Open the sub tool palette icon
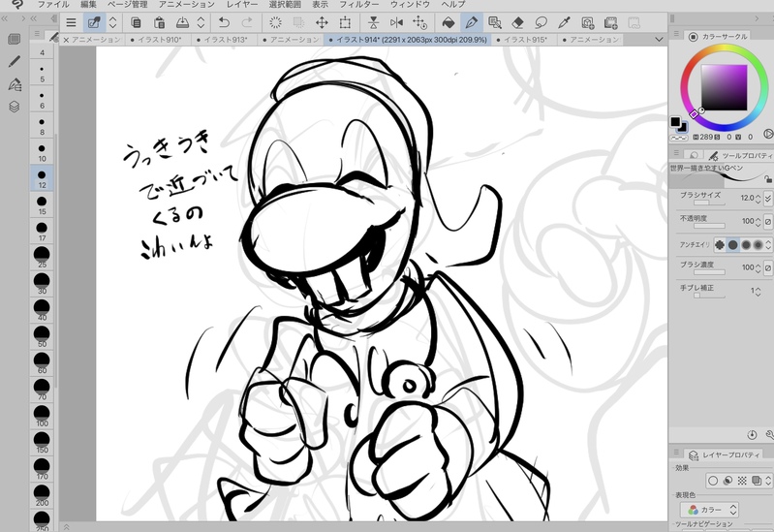This screenshot has height=532, width=774. [x=15, y=84]
